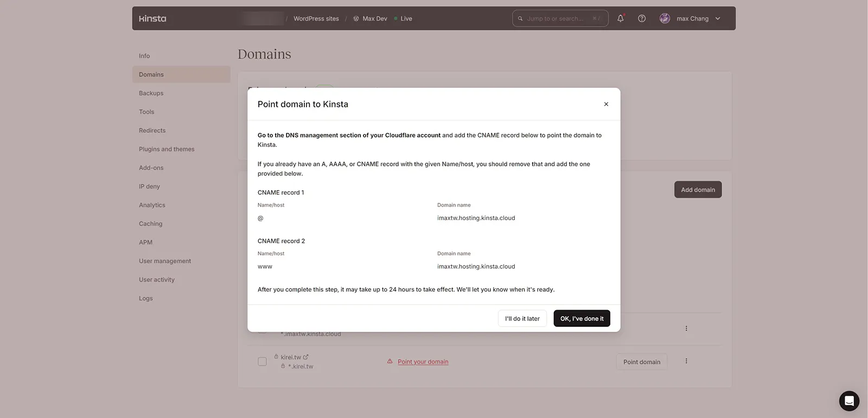The width and height of the screenshot is (868, 418).
Task: Select Domains in the sidebar
Action: point(181,74)
